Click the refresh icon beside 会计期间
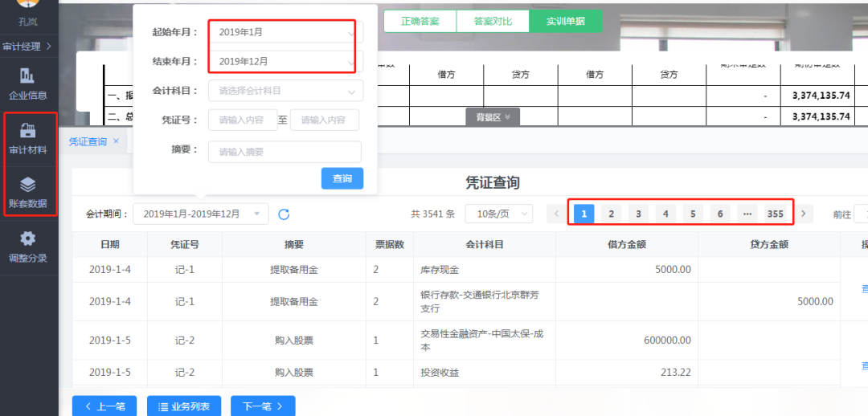The width and height of the screenshot is (868, 416). click(x=284, y=214)
